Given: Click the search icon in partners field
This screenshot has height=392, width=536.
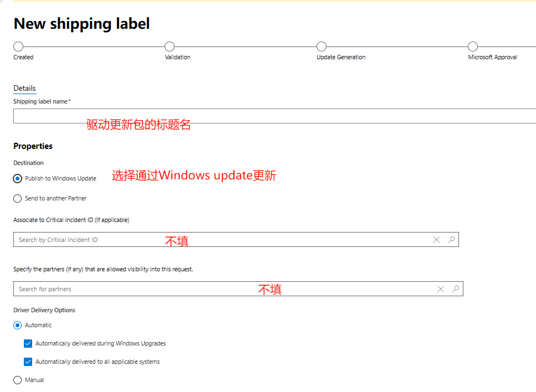Looking at the screenshot, I should [x=456, y=289].
